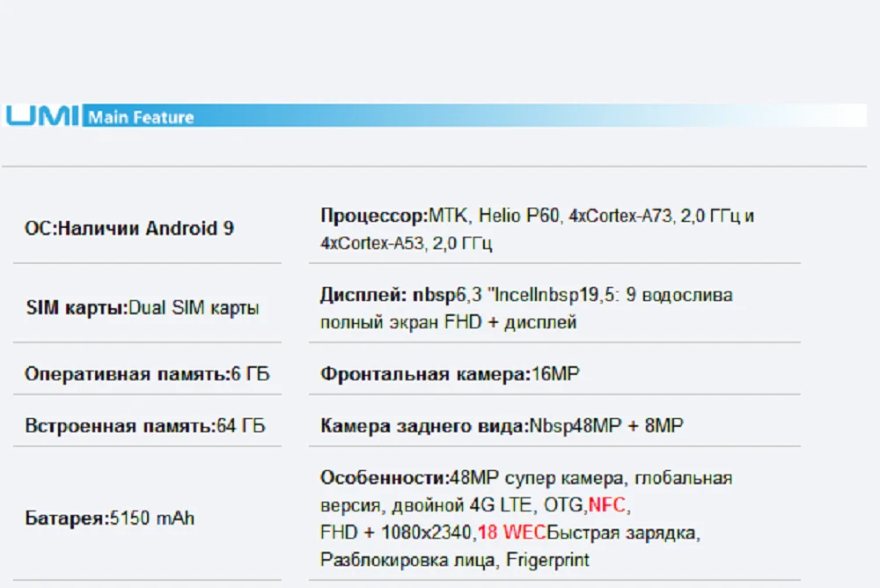Viewport: 880px width, 588px height.
Task: Click the Встроенная память 64 ГБ row
Action: [145, 426]
